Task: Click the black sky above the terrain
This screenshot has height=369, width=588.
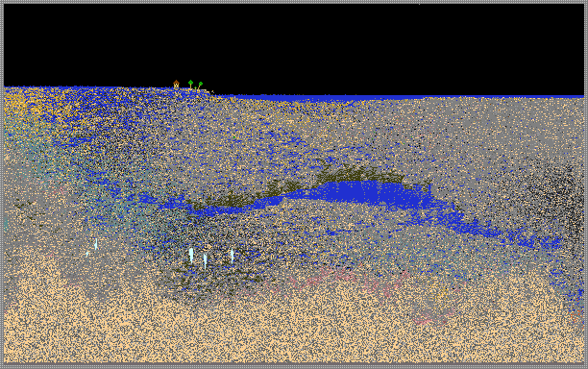Action: 294,45
